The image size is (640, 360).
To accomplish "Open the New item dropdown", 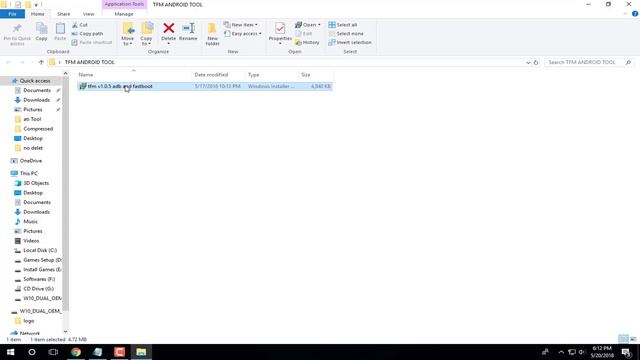I will 241,25.
